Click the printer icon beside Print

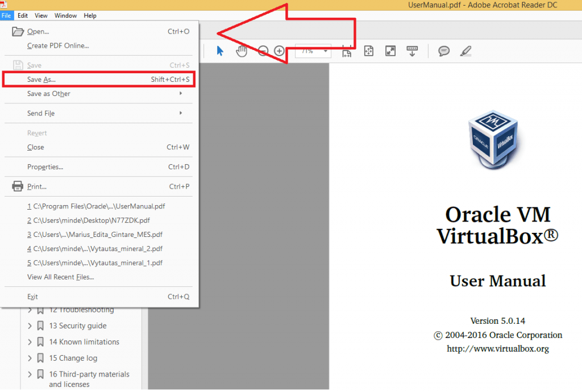pyautogui.click(x=18, y=186)
